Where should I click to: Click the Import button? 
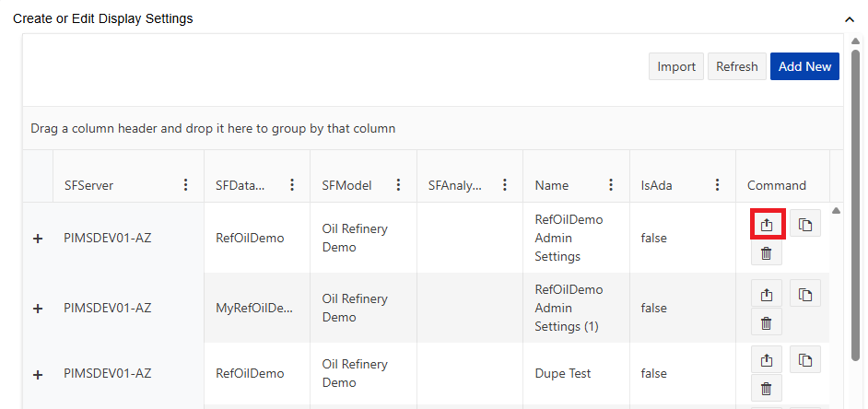pyautogui.click(x=676, y=66)
